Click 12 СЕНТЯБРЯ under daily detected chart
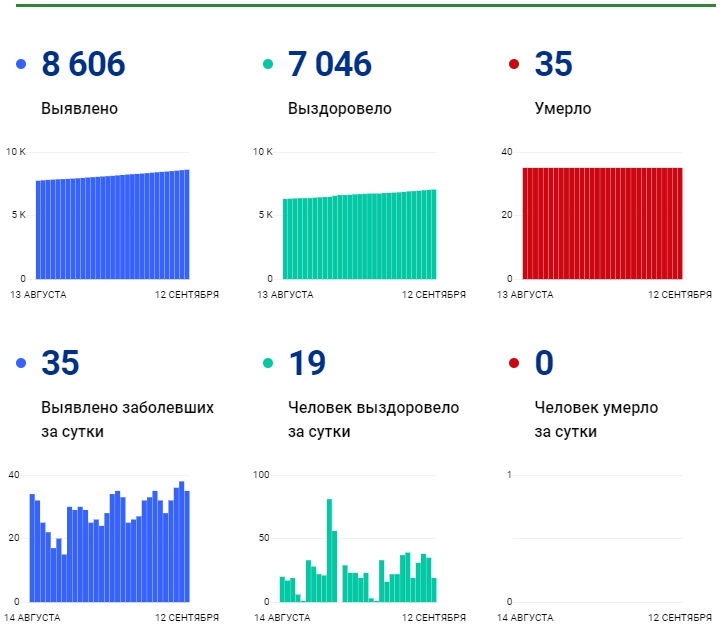This screenshot has width=727, height=633. (187, 618)
